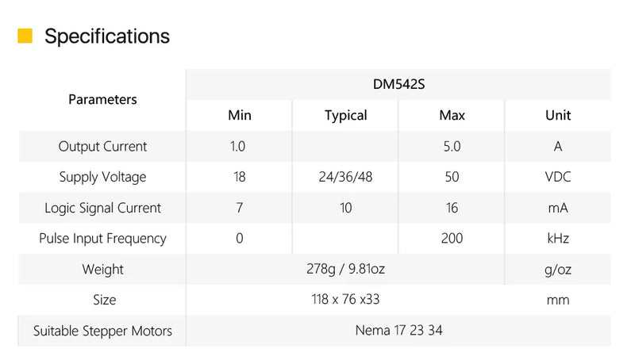Click the VDC unit cell
The width and height of the screenshot is (635, 364).
(558, 177)
